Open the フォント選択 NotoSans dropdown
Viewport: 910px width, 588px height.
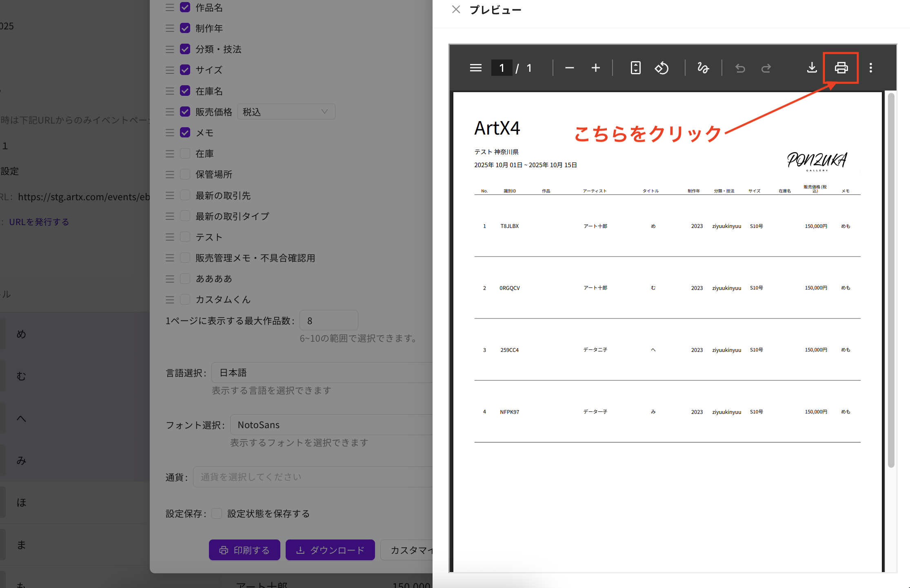[x=331, y=425]
